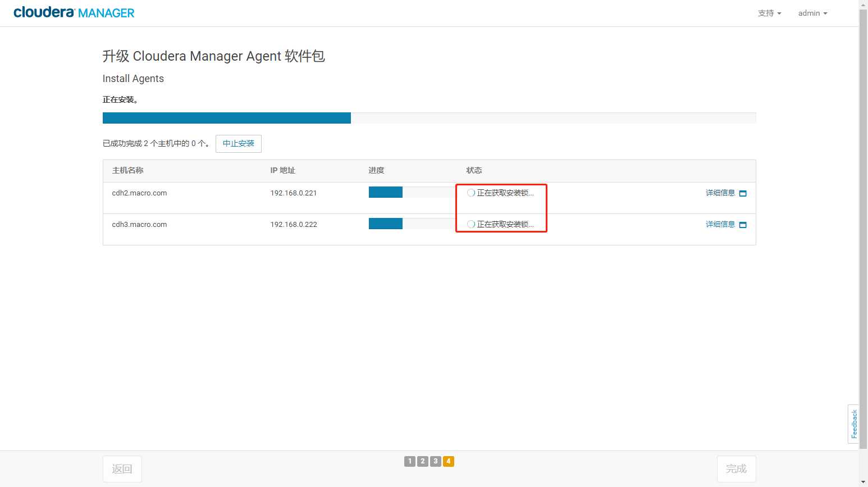Click the spinner icon in cdh3 status
This screenshot has height=487, width=868.
[471, 224]
